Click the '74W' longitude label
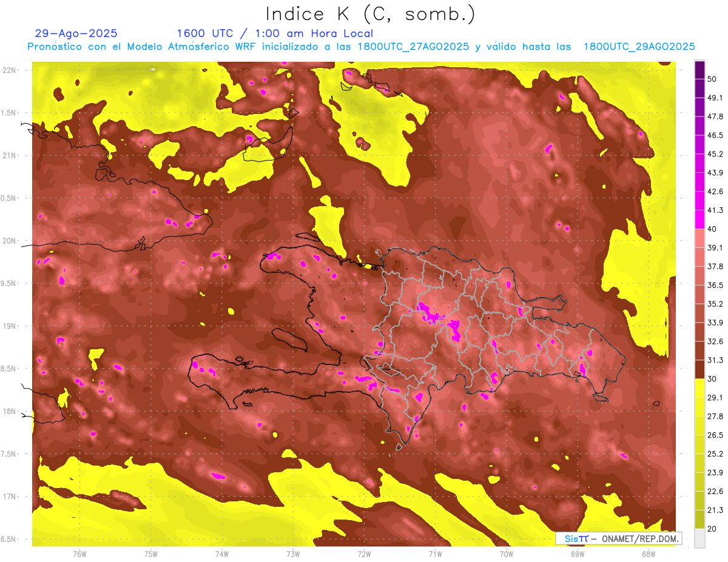The width and height of the screenshot is (728, 562). tap(222, 554)
